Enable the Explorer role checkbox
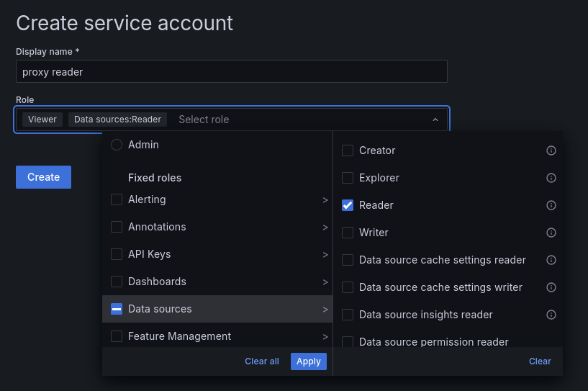This screenshot has width=588, height=391. coord(348,178)
